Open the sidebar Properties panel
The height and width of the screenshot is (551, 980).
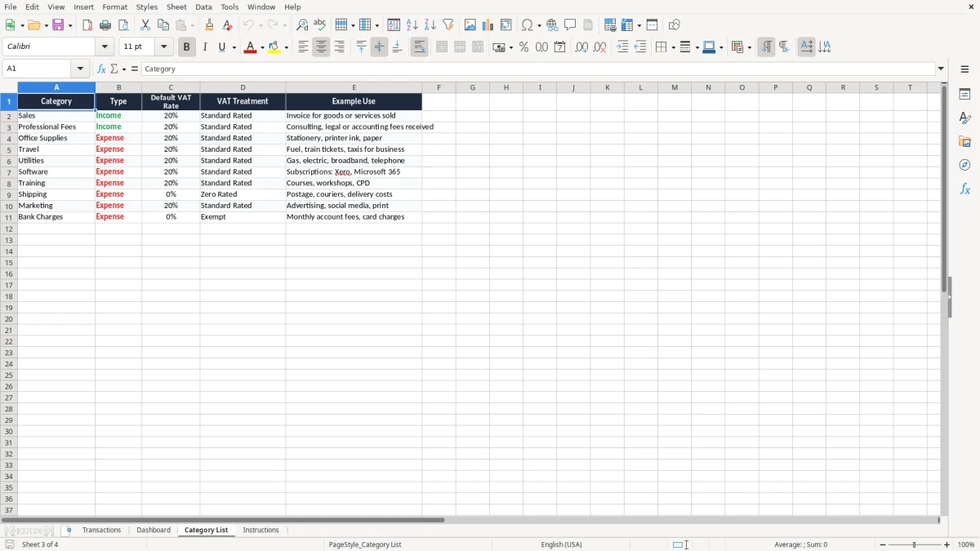964,94
